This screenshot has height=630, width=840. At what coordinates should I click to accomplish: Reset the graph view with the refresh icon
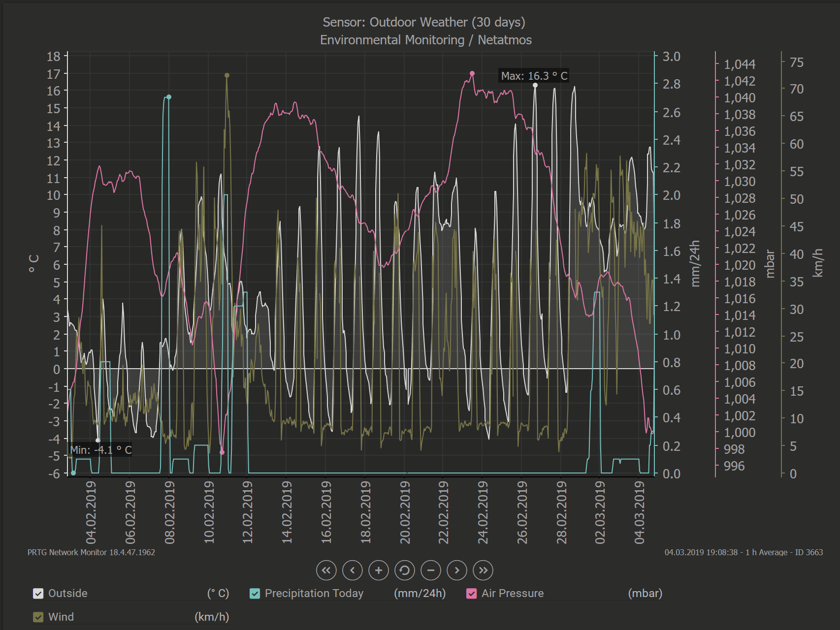[x=404, y=570]
